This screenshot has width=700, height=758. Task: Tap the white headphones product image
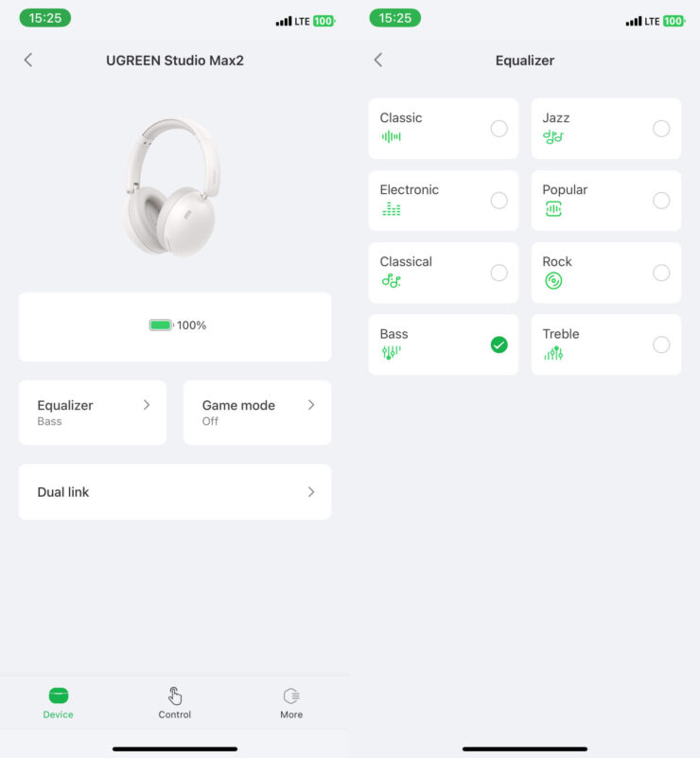coord(172,187)
